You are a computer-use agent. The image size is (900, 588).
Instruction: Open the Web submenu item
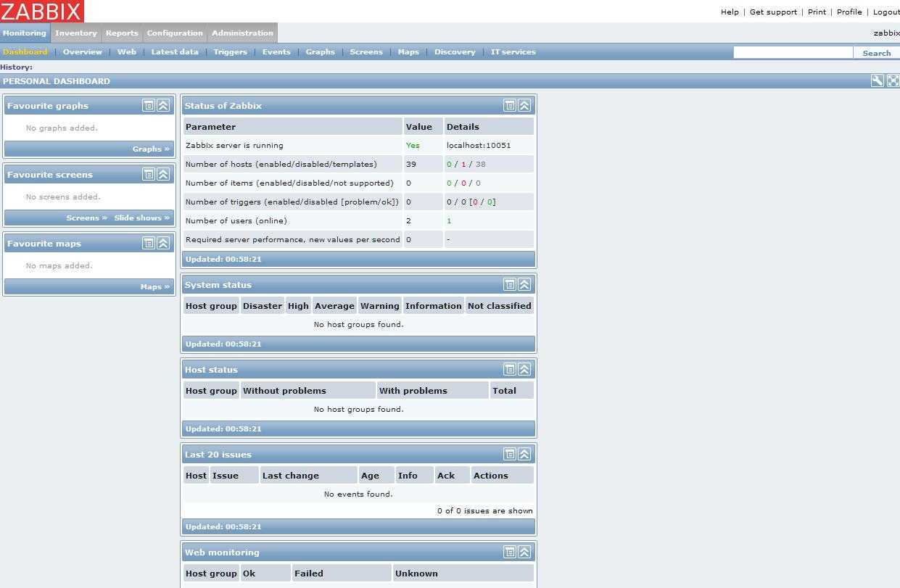(127, 51)
